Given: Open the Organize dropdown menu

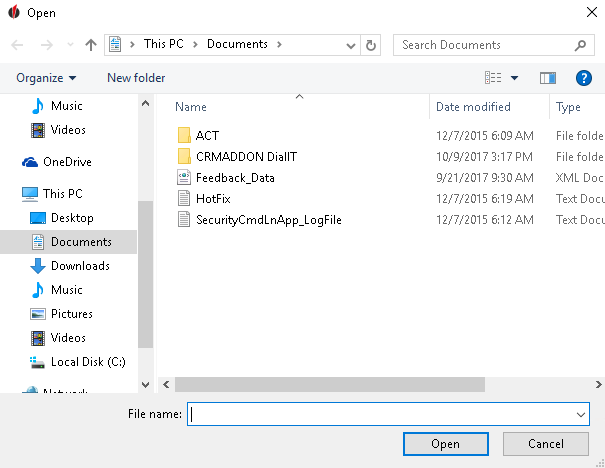Looking at the screenshot, I should coord(46,78).
